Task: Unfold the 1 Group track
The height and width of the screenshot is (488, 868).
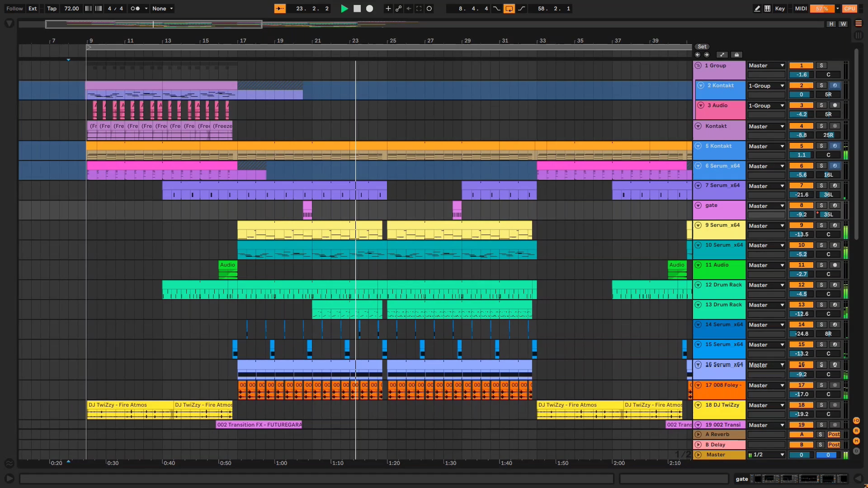Action: click(698, 66)
